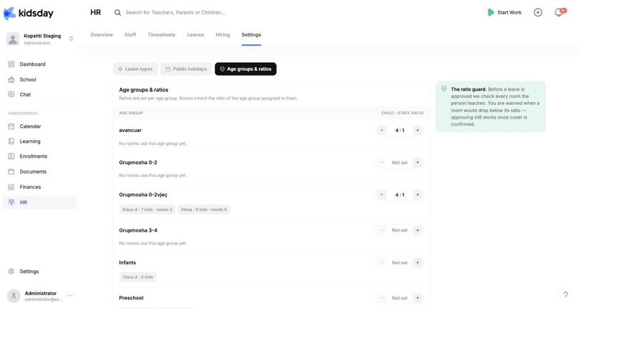Click the Start Work play icon
The height and width of the screenshot is (343, 644).
(x=490, y=12)
